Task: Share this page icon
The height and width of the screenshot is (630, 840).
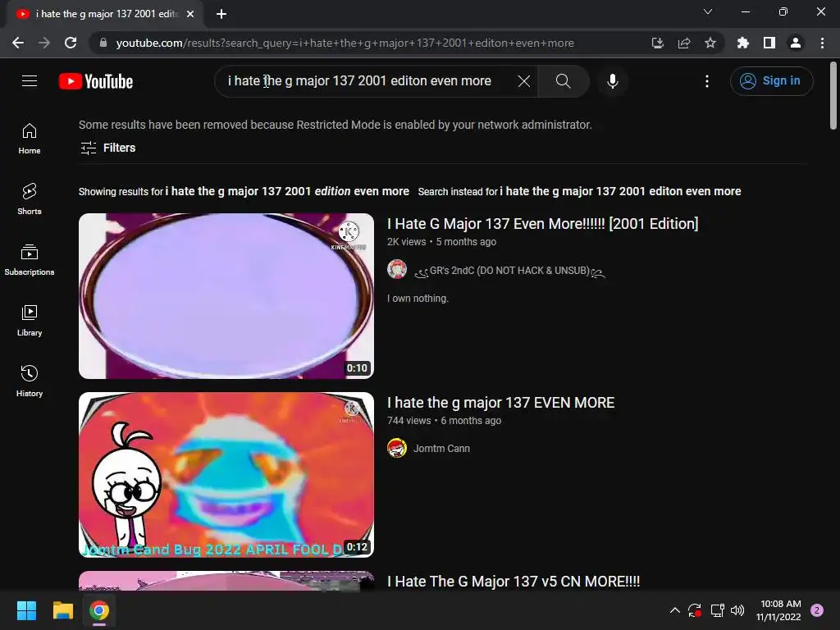Action: point(684,43)
